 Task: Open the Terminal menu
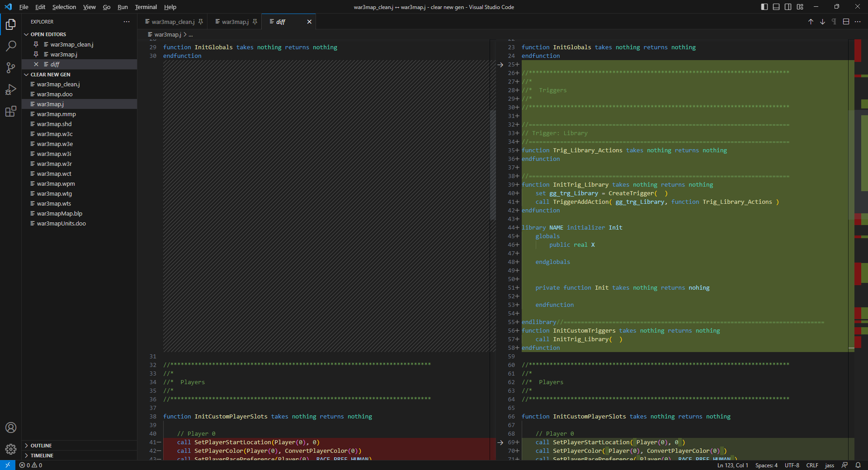pos(146,7)
